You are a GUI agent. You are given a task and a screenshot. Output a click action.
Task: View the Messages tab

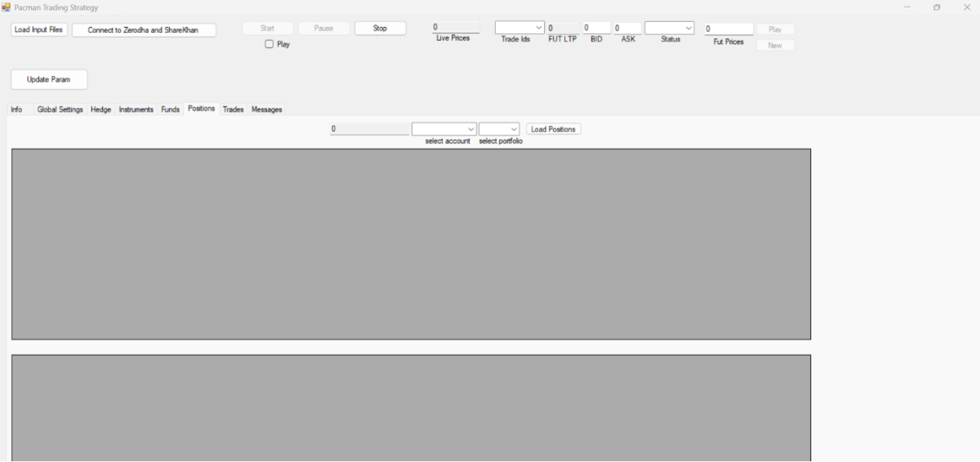pos(266,109)
